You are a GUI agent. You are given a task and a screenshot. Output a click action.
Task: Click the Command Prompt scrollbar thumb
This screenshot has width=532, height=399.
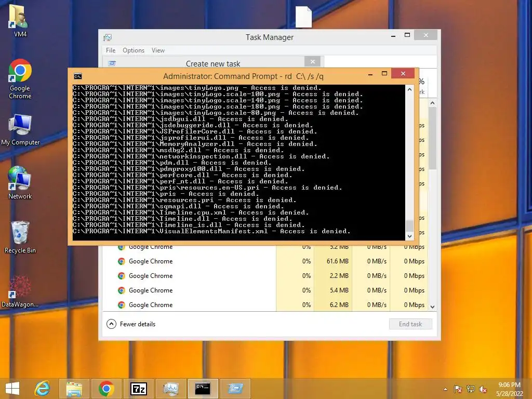[x=409, y=225]
